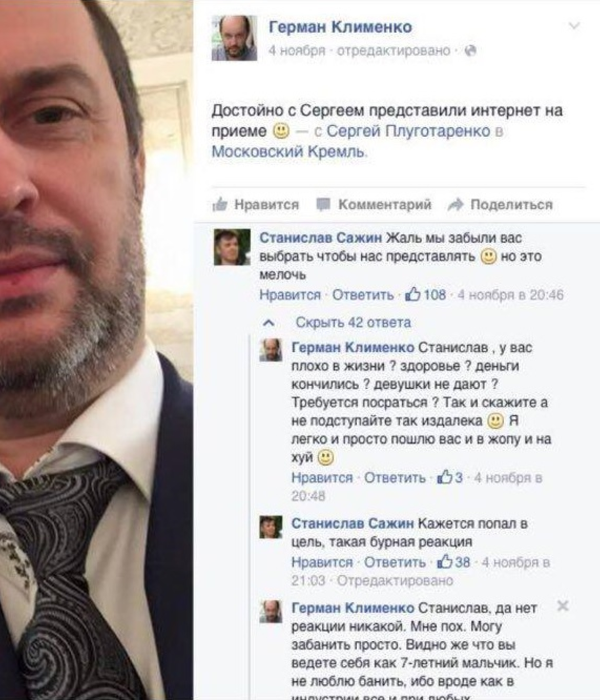Open the Московский Кремль location link
The width and height of the screenshot is (600, 700).
pyautogui.click(x=288, y=151)
